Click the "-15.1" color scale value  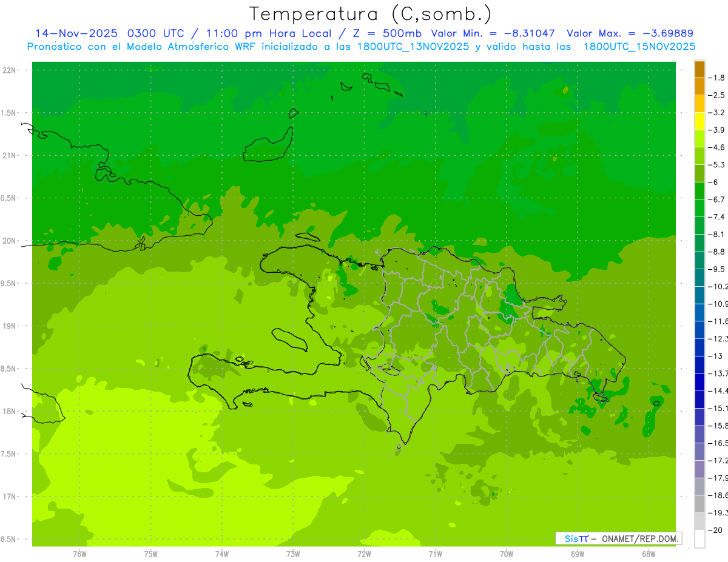[x=718, y=408]
